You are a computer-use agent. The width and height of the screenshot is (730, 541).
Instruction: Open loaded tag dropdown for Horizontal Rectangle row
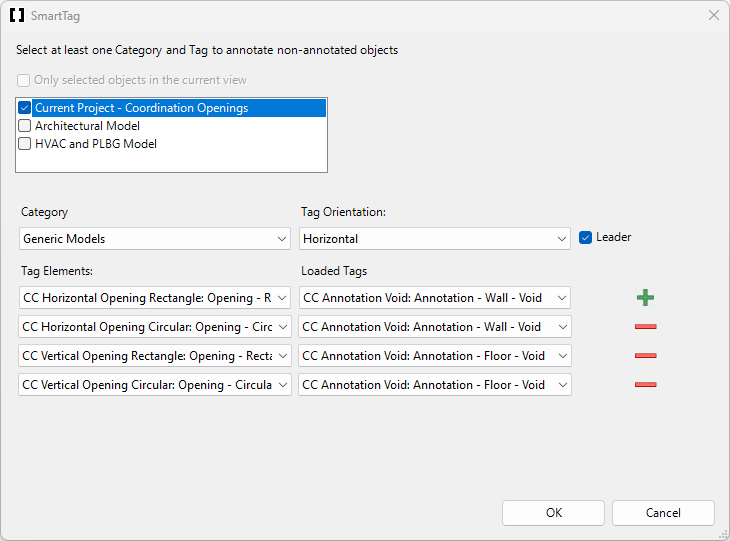pyautogui.click(x=434, y=298)
